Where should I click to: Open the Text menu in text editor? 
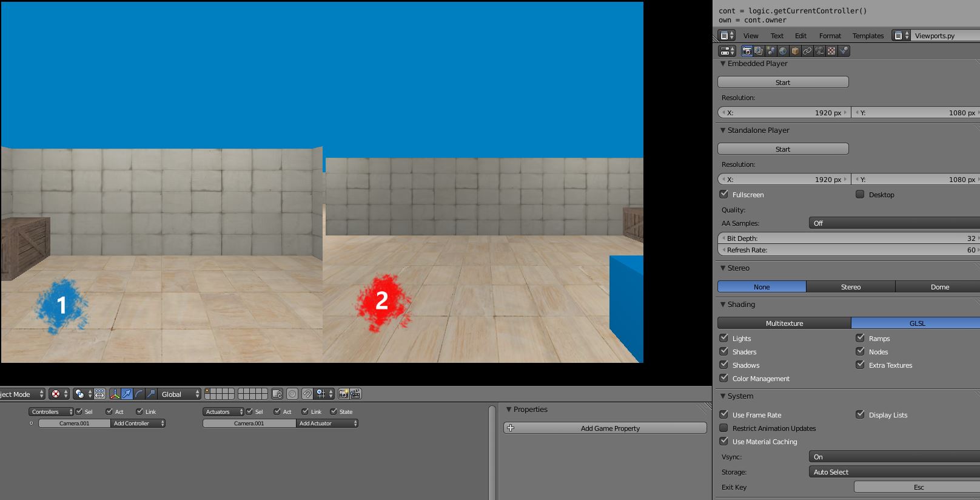pyautogui.click(x=777, y=36)
